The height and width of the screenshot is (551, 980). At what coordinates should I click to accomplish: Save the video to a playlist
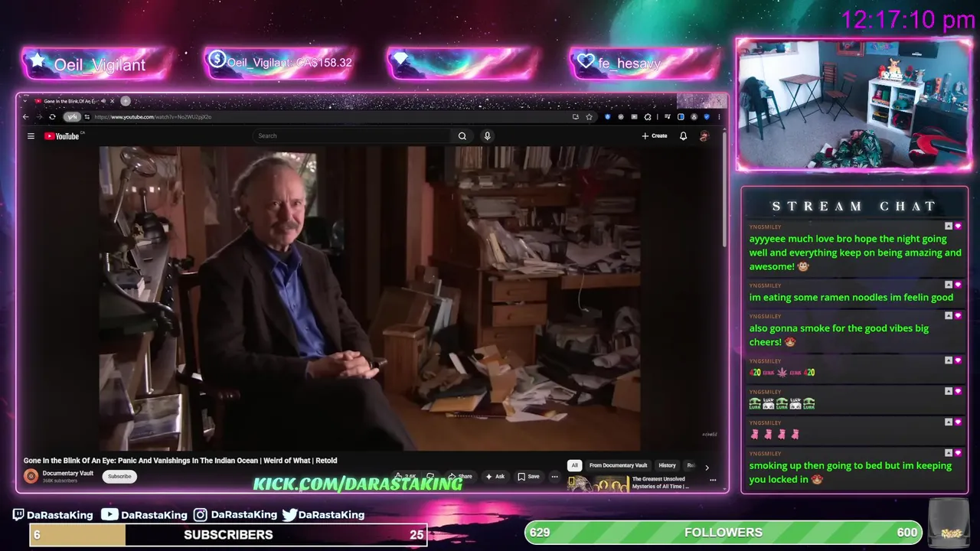[528, 476]
